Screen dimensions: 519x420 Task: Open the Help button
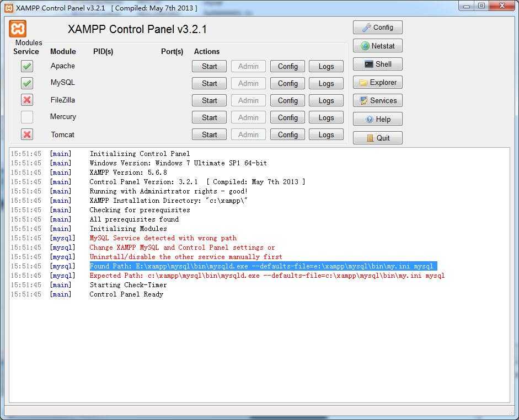[378, 119]
